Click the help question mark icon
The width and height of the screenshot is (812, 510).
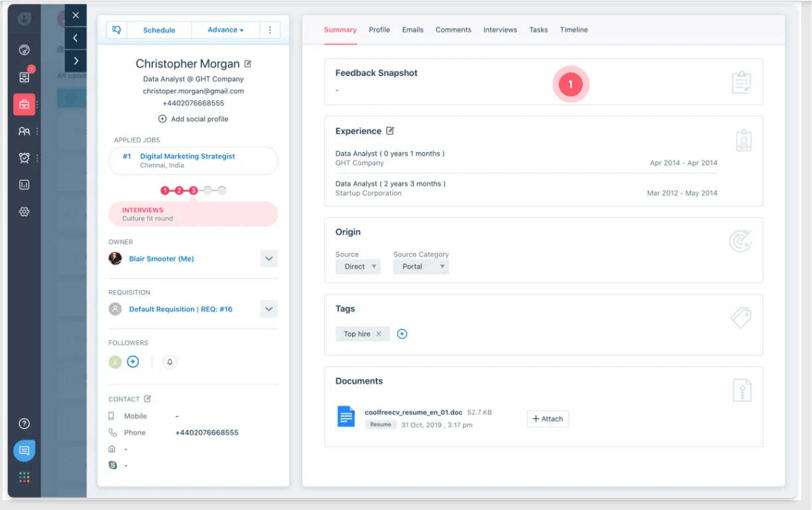(x=25, y=424)
